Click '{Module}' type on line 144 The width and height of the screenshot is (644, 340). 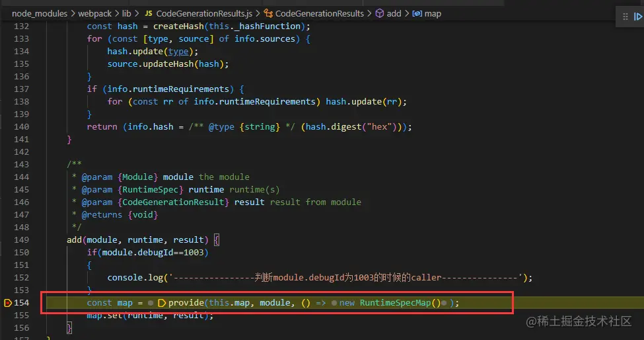tap(137, 177)
